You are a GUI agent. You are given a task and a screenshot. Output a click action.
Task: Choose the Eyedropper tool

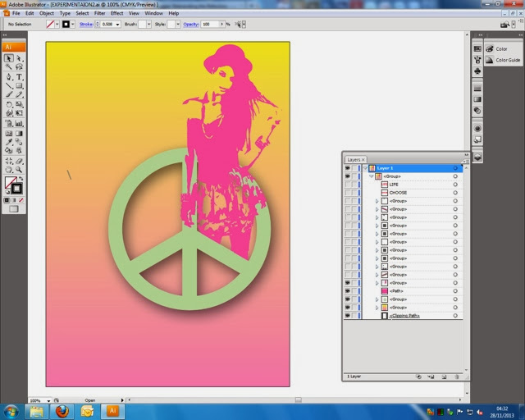pyautogui.click(x=9, y=142)
